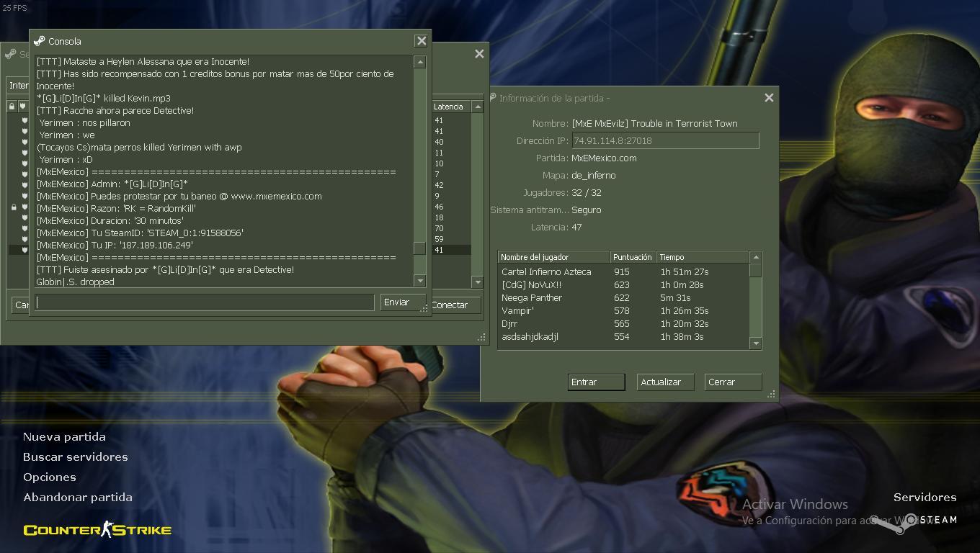Close the Información de la partida dialog

click(769, 98)
